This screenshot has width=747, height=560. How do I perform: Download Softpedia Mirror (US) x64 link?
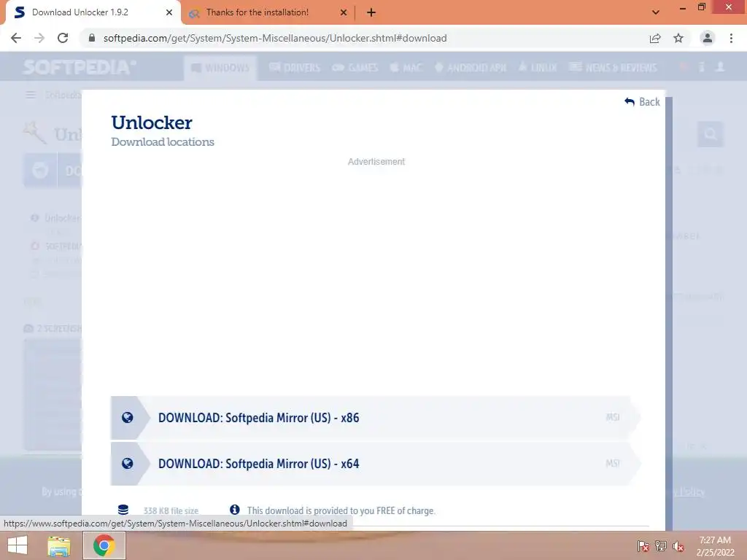[x=376, y=464]
